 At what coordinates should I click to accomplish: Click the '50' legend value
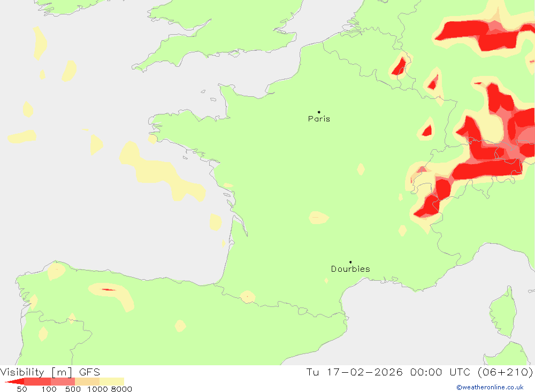[x=22, y=389]
